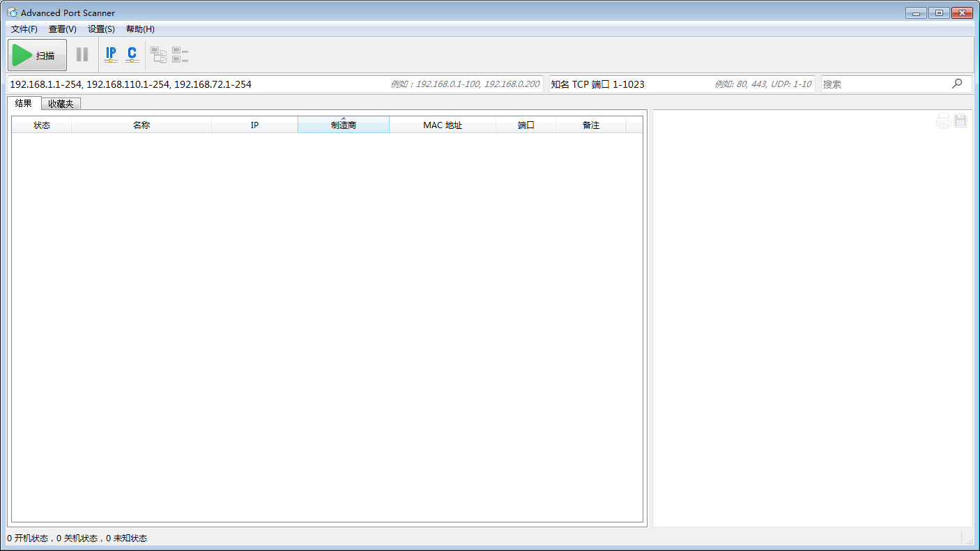This screenshot has height=551, width=980.
Task: Open the 文件(F) menu
Action: pos(24,29)
